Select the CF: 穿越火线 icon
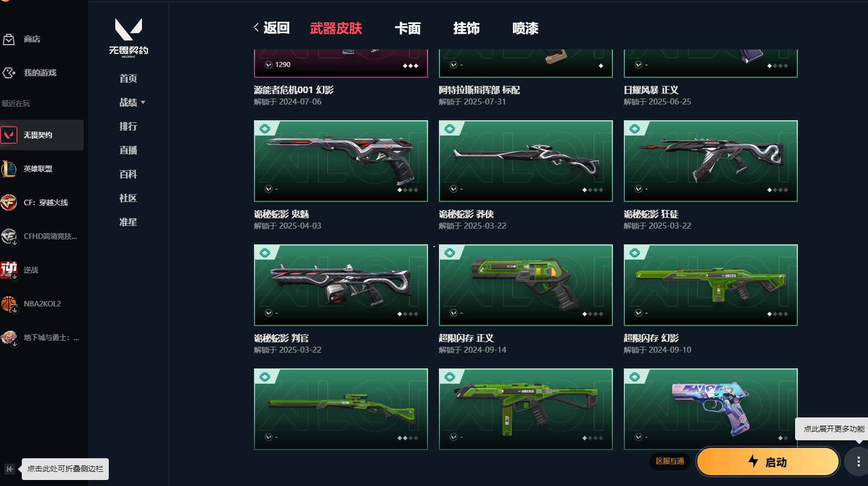Screen dimensions: 868x486 pos(9,202)
